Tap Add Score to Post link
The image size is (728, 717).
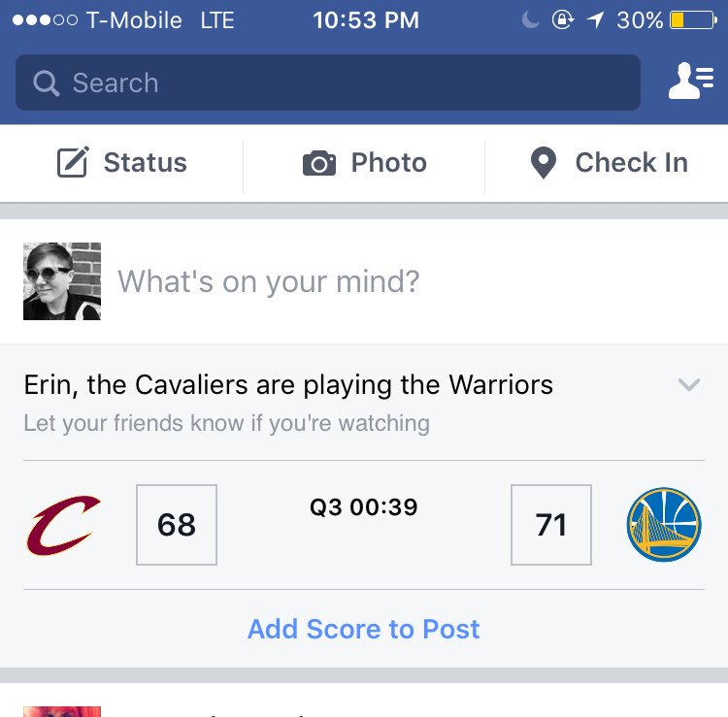point(364,629)
